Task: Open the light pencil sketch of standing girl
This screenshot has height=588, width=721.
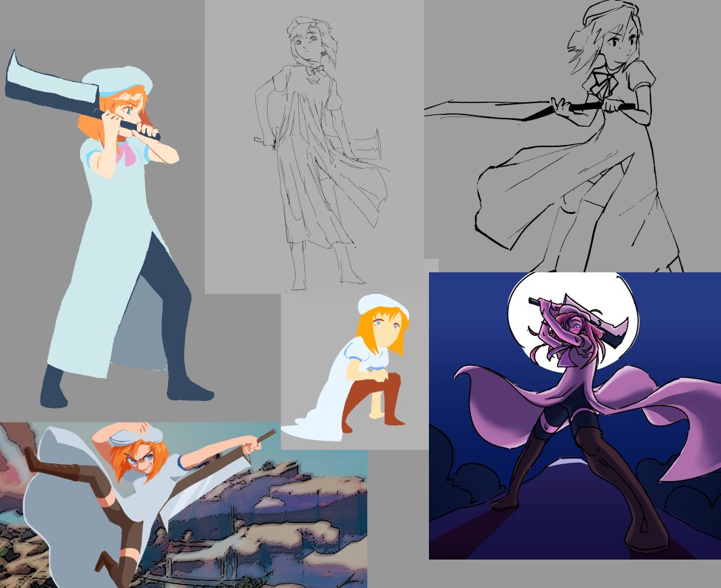Action: pos(314,146)
